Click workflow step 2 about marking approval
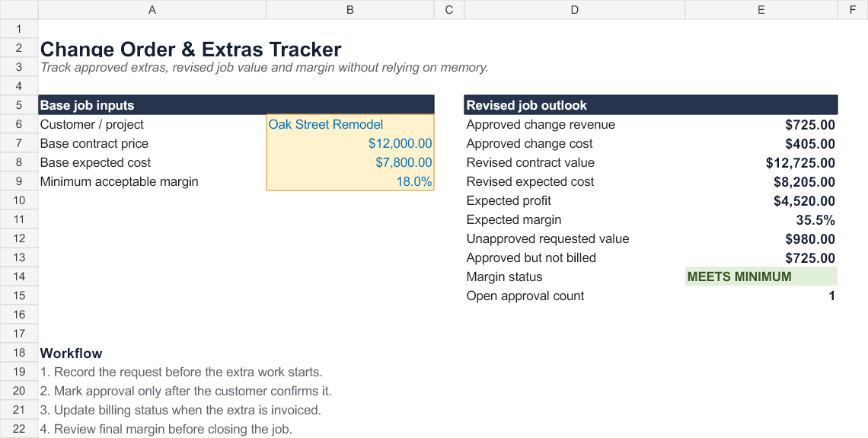Image resolution: width=868 pixels, height=438 pixels. click(x=186, y=391)
